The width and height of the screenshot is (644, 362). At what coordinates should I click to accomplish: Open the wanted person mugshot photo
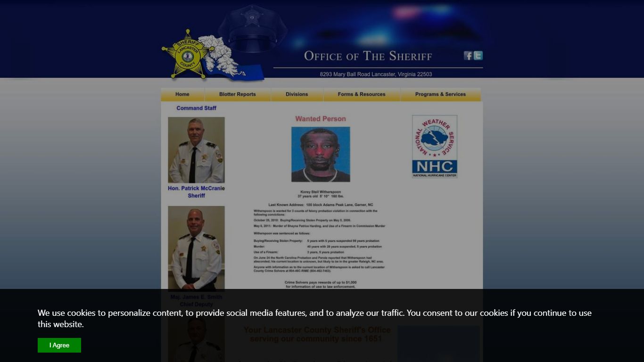pos(321,154)
